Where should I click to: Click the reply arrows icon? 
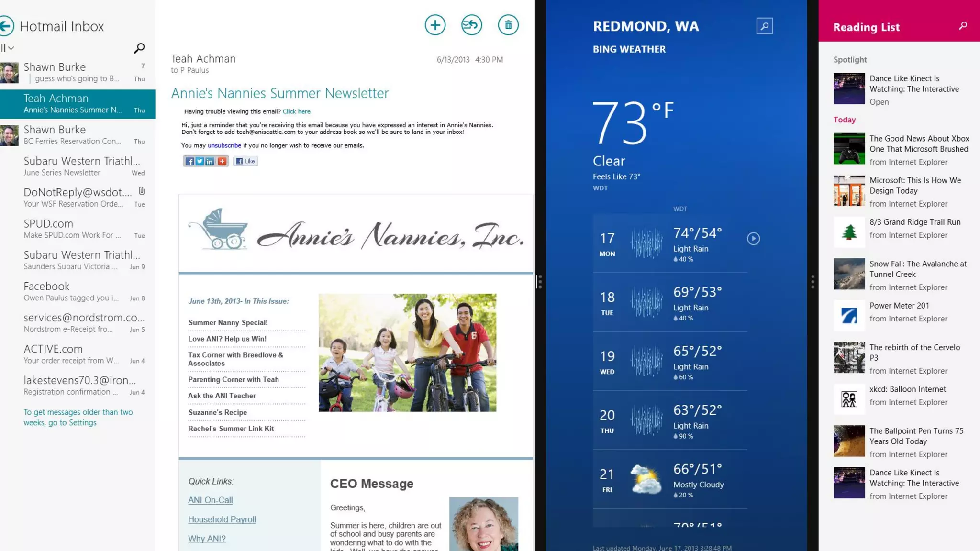[471, 25]
